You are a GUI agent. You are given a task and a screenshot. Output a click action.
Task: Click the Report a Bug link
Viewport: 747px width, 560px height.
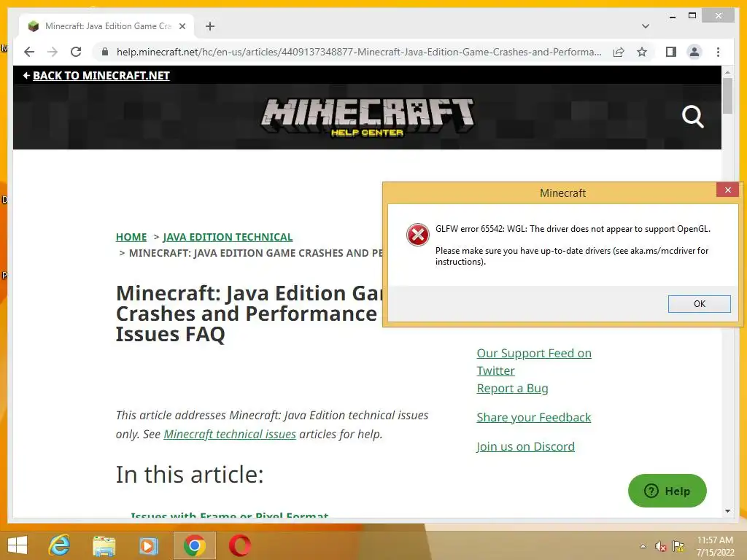click(512, 388)
